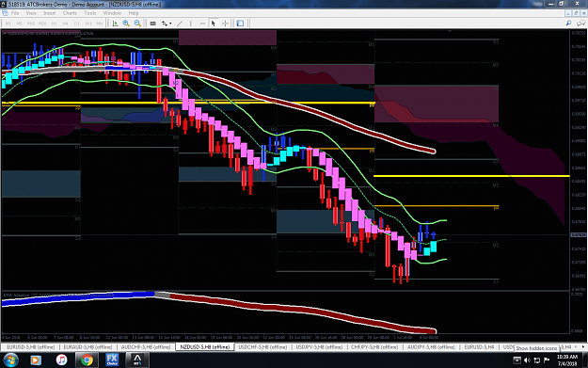Open the View menu
This screenshot has height=368, width=588.
[x=31, y=13]
